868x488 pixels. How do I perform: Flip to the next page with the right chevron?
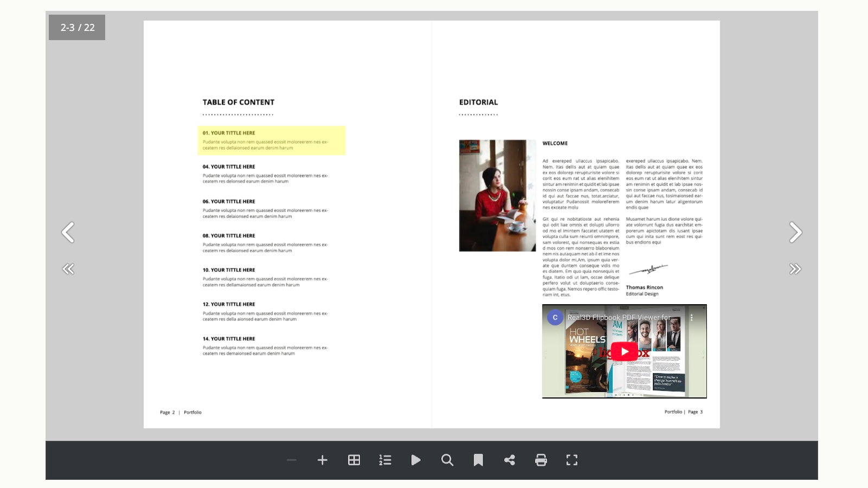point(795,232)
